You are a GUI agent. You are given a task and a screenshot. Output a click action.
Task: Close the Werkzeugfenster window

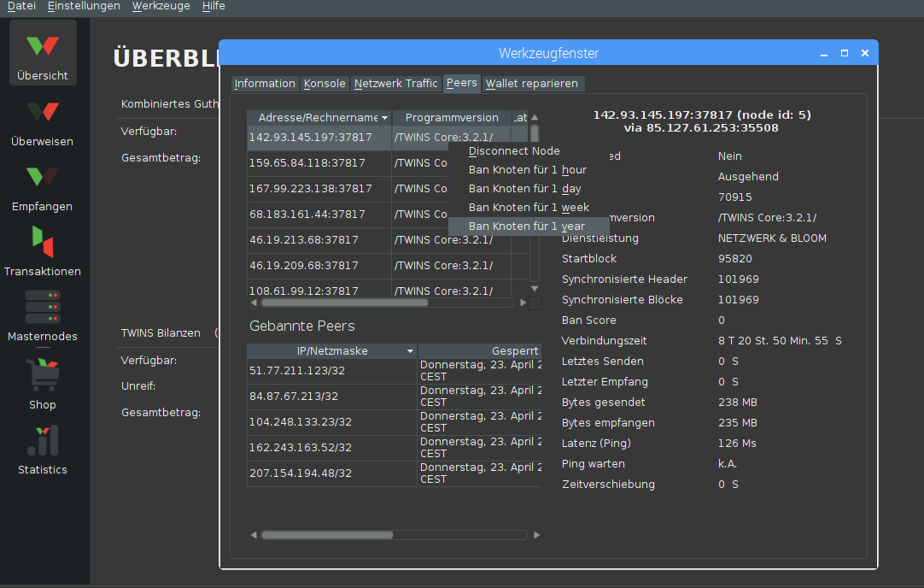point(865,53)
